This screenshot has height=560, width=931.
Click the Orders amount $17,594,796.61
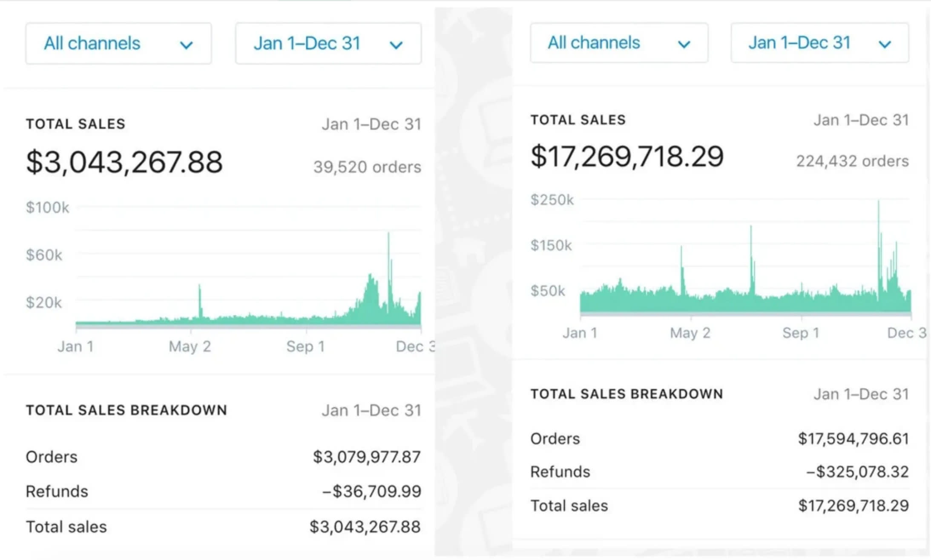[853, 439]
